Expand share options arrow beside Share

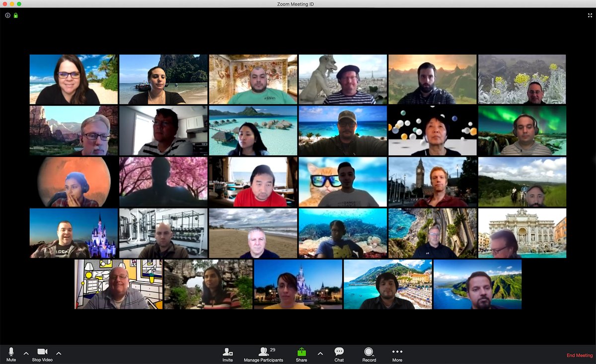pyautogui.click(x=320, y=354)
